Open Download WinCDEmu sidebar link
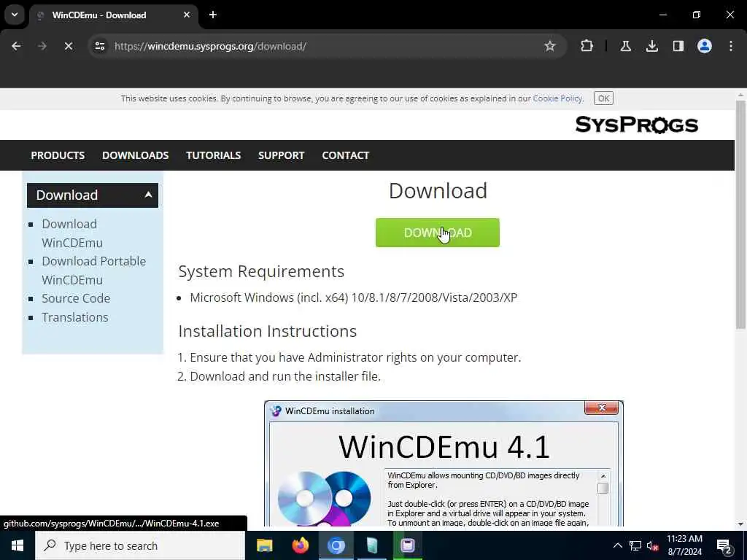Screen dimensions: 747x560 tap(72, 233)
